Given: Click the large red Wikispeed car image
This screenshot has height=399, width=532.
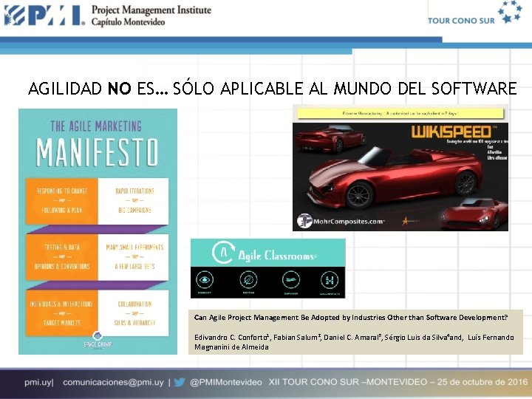Looking at the screenshot, I should pyautogui.click(x=395, y=178).
